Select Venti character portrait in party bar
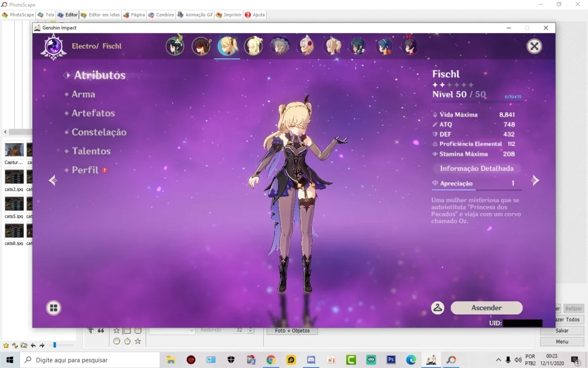 [x=175, y=46]
